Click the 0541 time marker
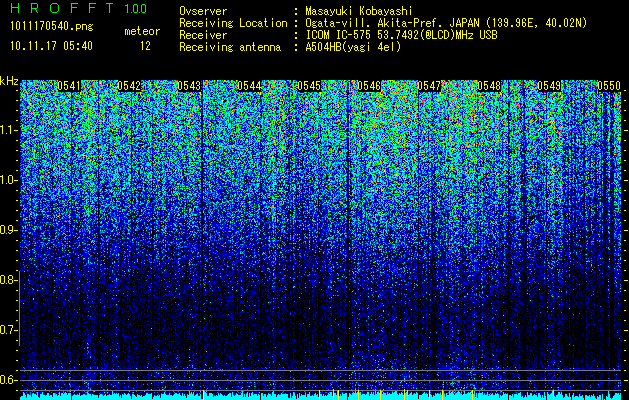 click(69, 86)
